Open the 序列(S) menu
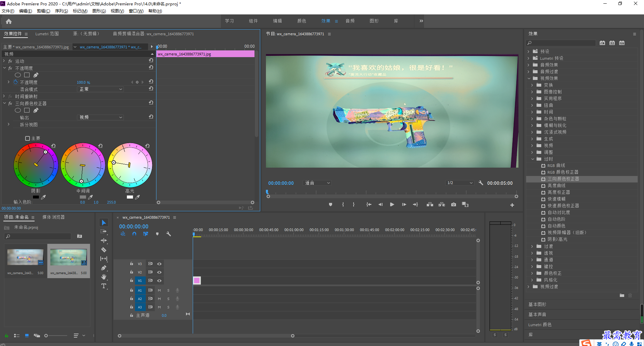The image size is (644, 346). coord(61,11)
